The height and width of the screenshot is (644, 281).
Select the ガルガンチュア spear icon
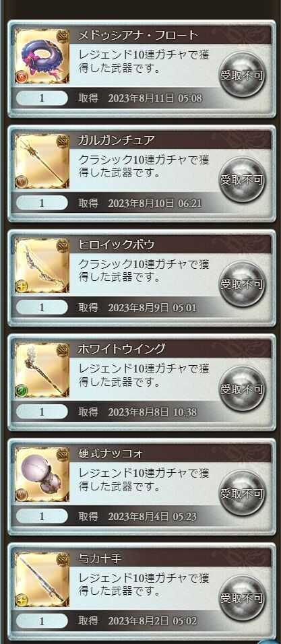[x=42, y=160]
